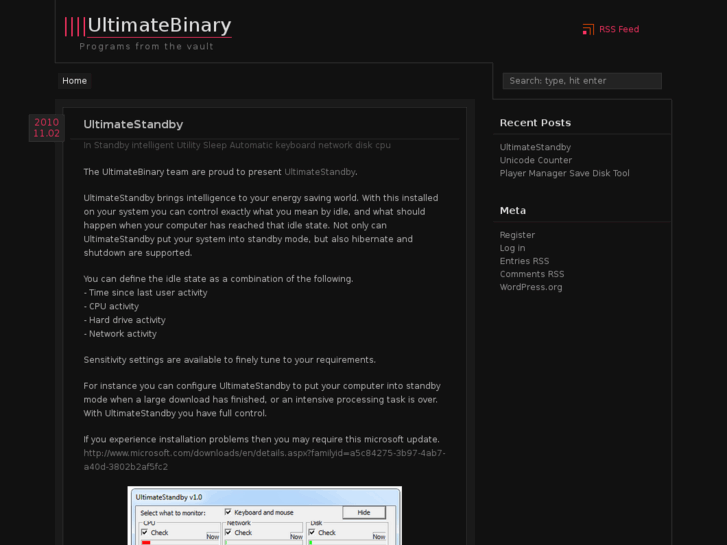Viewport: 727px width, 545px height.
Task: Open Player Manager Save Disk Tool post
Action: pyautogui.click(x=564, y=174)
